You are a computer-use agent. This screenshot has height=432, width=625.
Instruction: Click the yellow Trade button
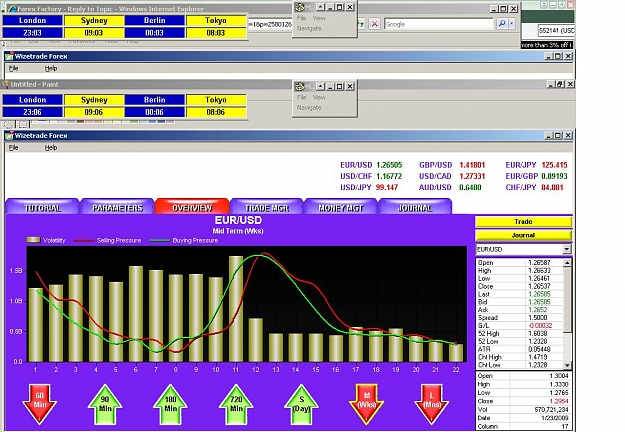tap(523, 222)
